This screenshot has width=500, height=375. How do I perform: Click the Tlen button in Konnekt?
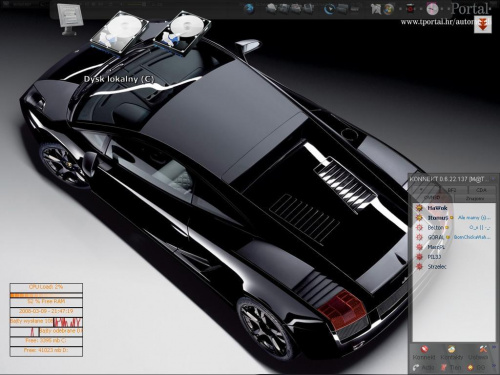point(451,367)
